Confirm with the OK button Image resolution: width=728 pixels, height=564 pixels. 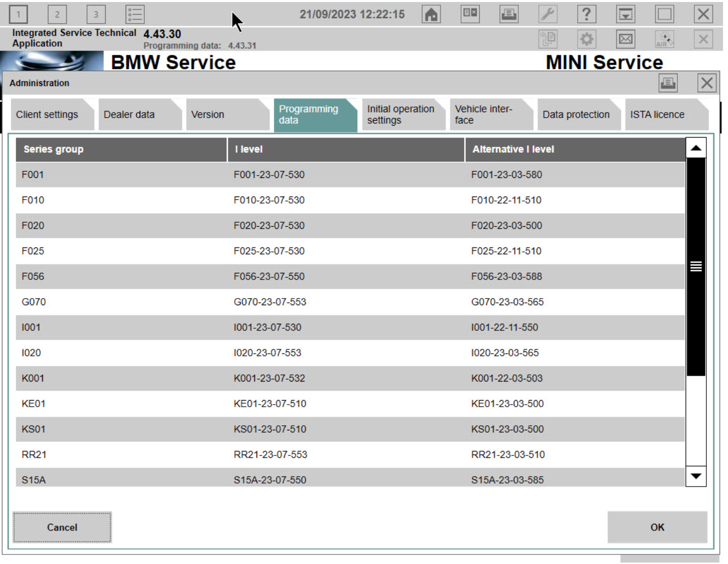click(657, 527)
